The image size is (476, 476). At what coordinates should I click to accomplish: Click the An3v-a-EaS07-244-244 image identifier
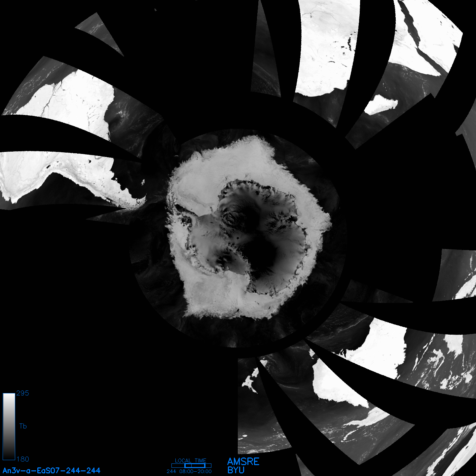click(x=52, y=470)
